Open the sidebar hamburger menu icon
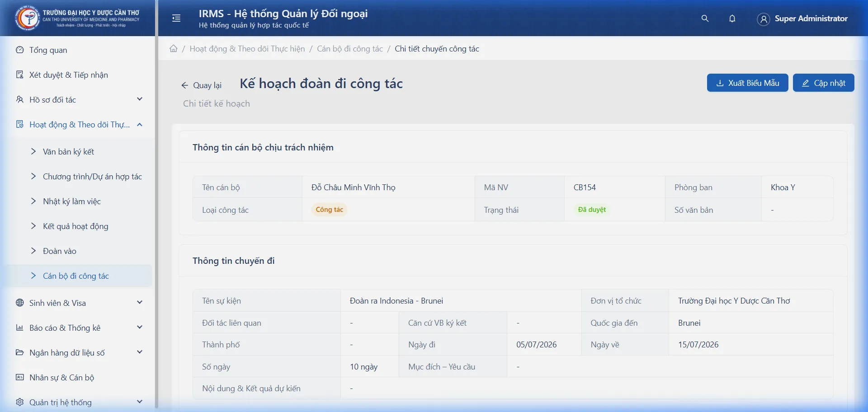This screenshot has height=412, width=868. point(176,18)
